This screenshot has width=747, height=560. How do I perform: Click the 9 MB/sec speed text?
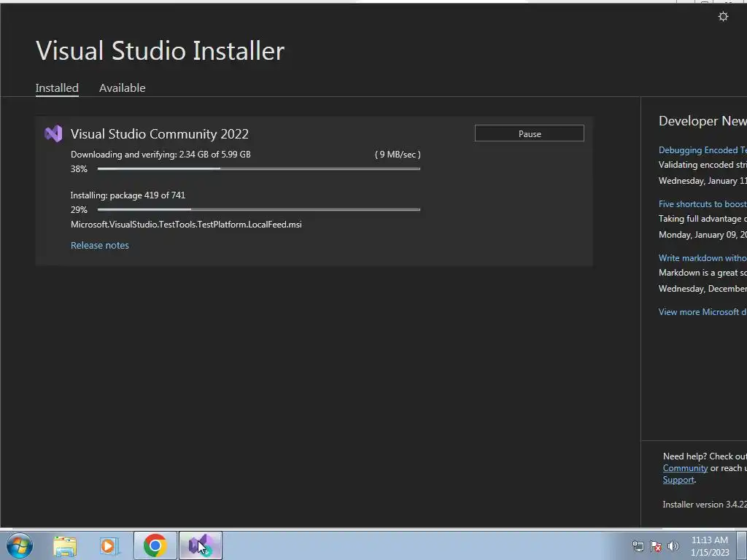coord(398,155)
